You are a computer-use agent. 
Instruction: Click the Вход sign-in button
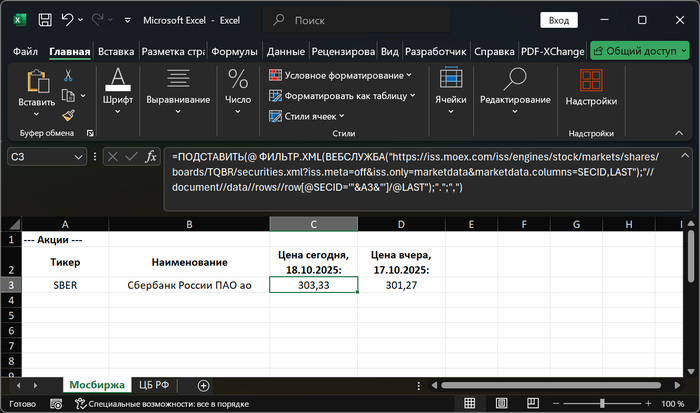[559, 21]
